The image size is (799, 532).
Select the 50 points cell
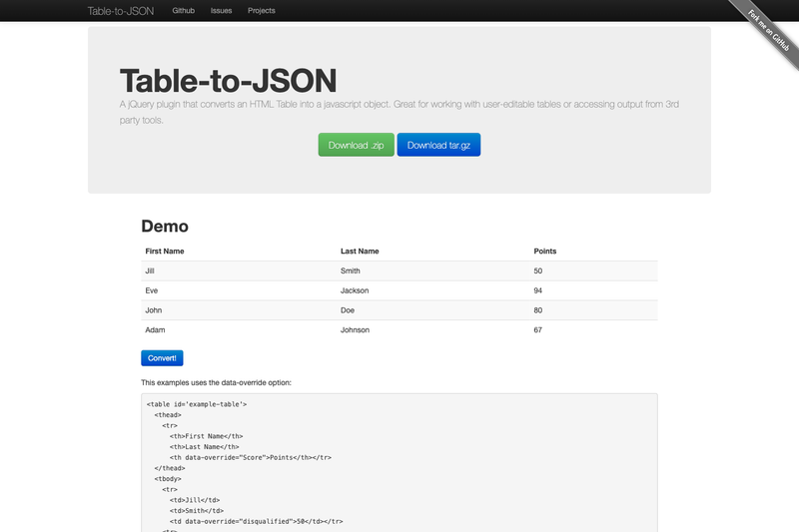tap(538, 270)
